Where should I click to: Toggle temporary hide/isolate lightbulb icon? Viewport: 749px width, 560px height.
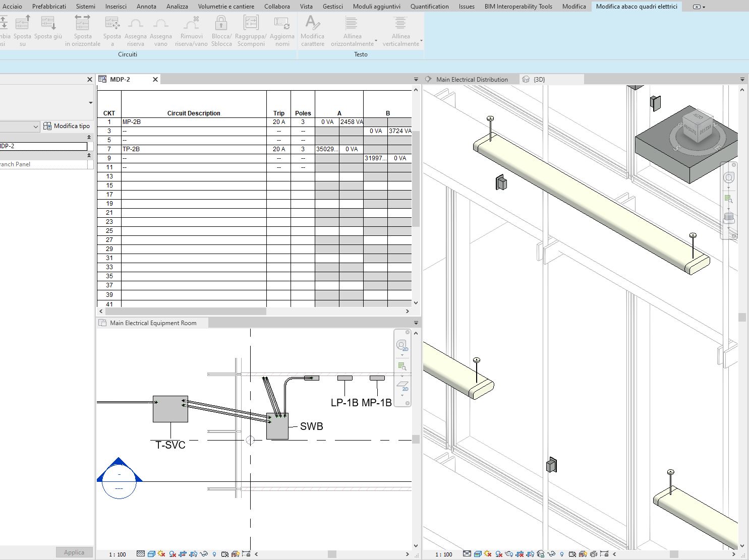coord(214,554)
